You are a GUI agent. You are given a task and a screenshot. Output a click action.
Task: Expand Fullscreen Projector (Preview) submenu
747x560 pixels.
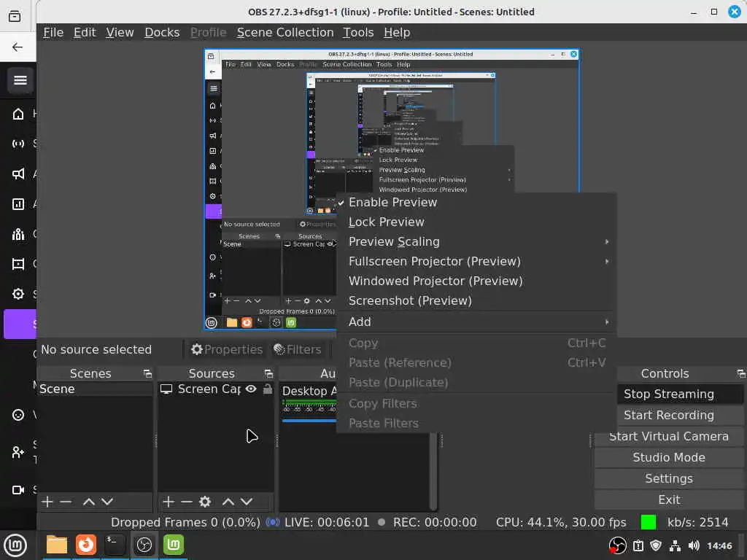476,262
